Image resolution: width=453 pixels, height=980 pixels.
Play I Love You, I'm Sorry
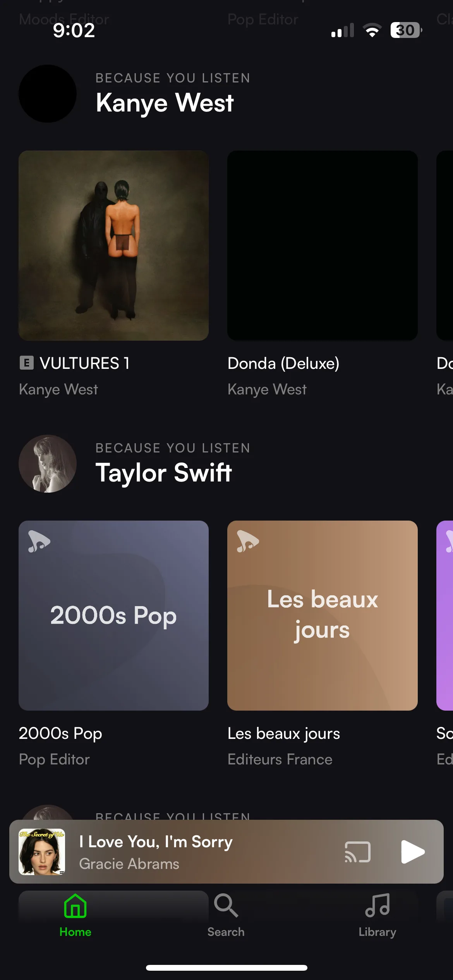413,852
